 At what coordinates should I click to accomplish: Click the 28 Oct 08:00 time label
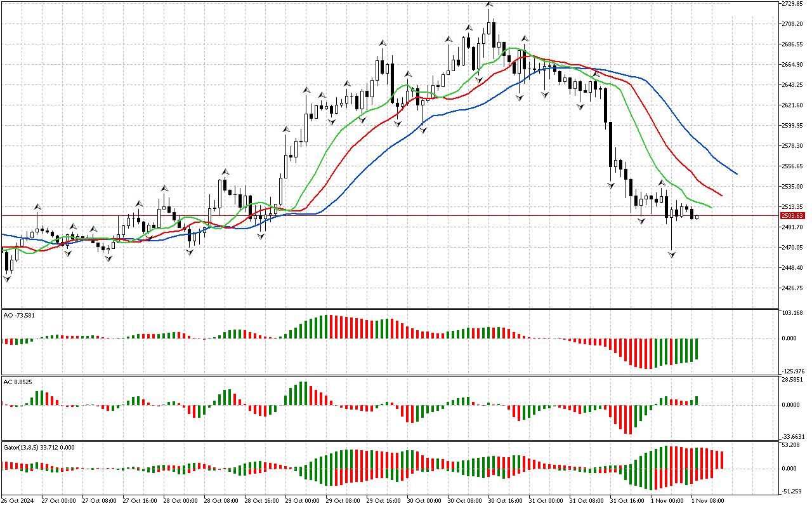coord(221,501)
